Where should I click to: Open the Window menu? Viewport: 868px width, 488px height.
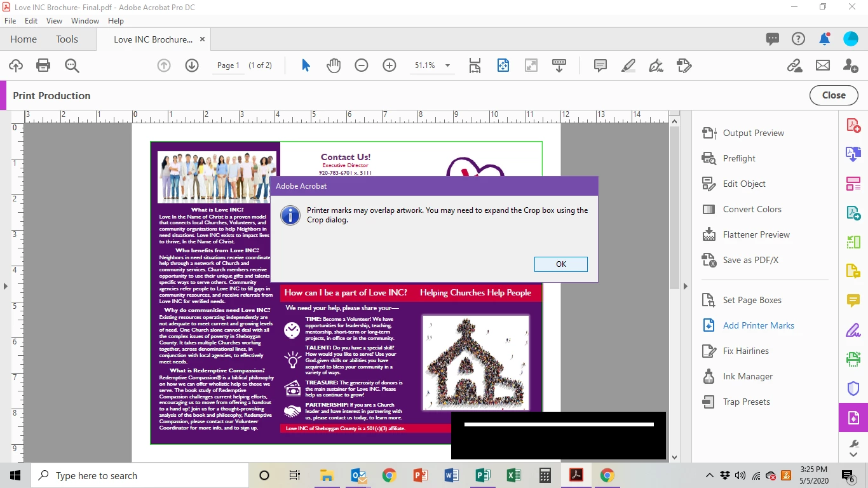[85, 20]
